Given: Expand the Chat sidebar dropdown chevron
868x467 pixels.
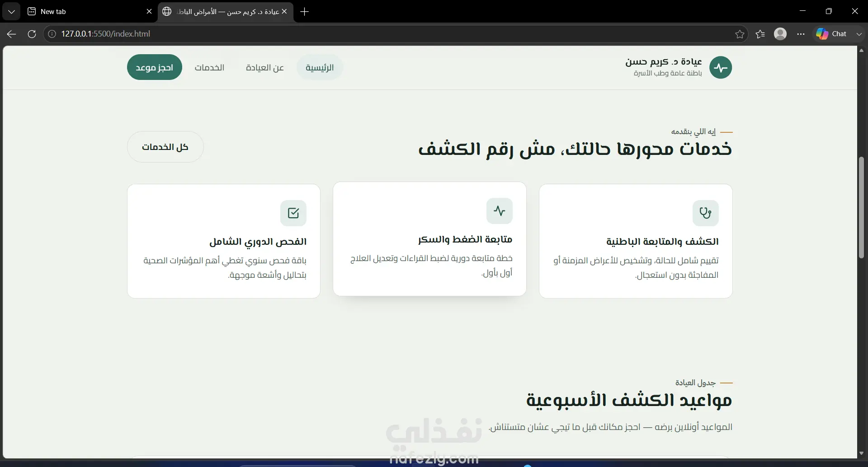Looking at the screenshot, I should pyautogui.click(x=859, y=34).
